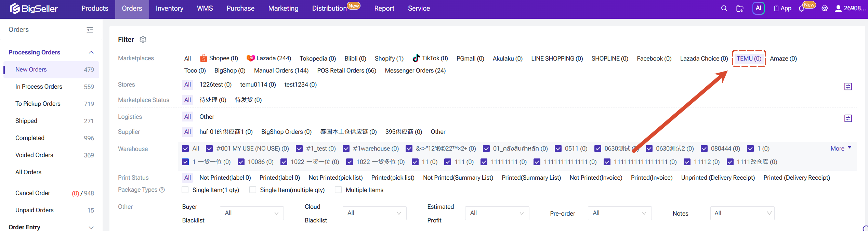Open the Cloud Blacklist dropdown
The height and width of the screenshot is (231, 868).
pyautogui.click(x=374, y=213)
